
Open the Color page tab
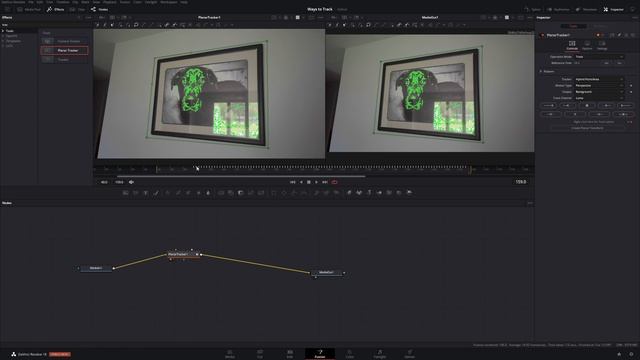pos(350,354)
